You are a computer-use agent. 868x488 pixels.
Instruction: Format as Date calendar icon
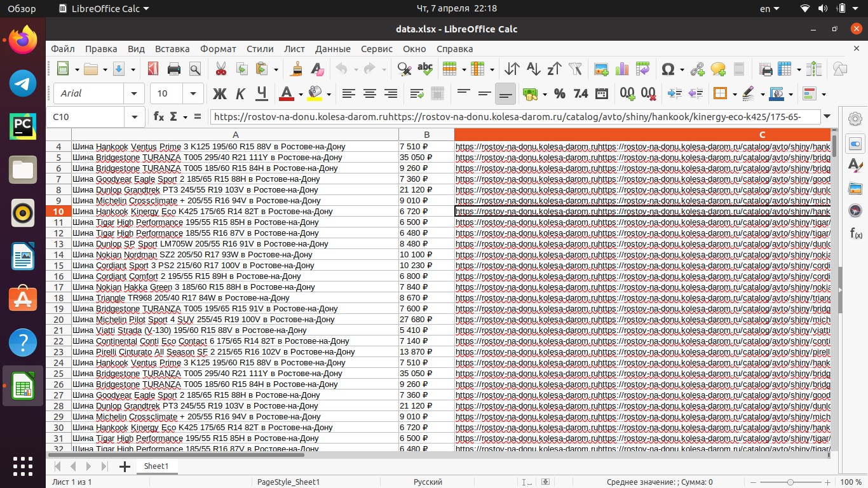point(601,93)
